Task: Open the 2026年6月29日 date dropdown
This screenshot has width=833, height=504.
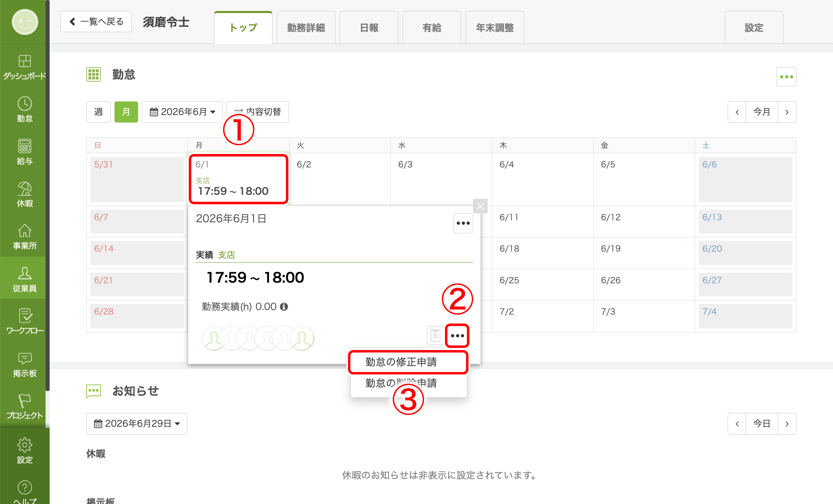Action: pos(137,424)
